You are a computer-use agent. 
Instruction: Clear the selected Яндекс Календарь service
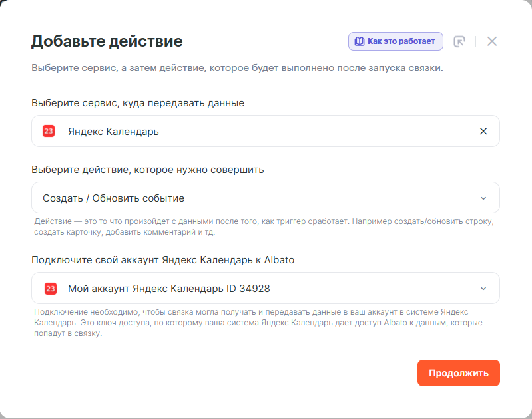coord(483,131)
